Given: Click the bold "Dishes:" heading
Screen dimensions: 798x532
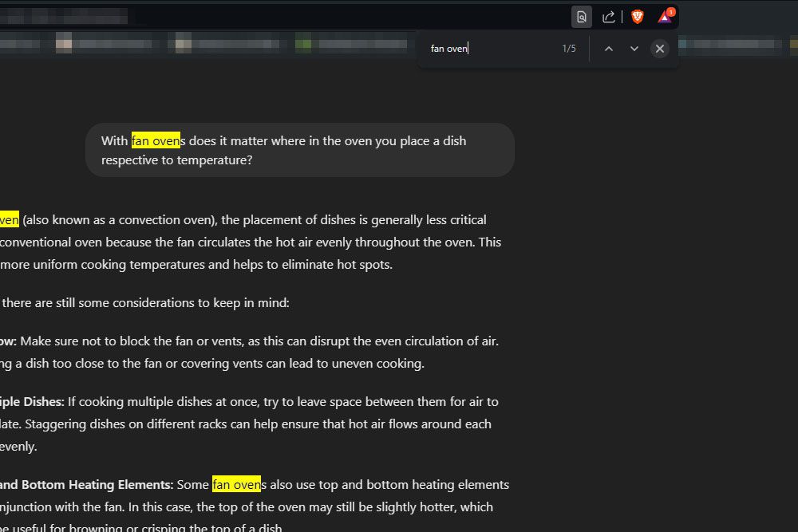Looking at the screenshot, I should [x=32, y=402].
